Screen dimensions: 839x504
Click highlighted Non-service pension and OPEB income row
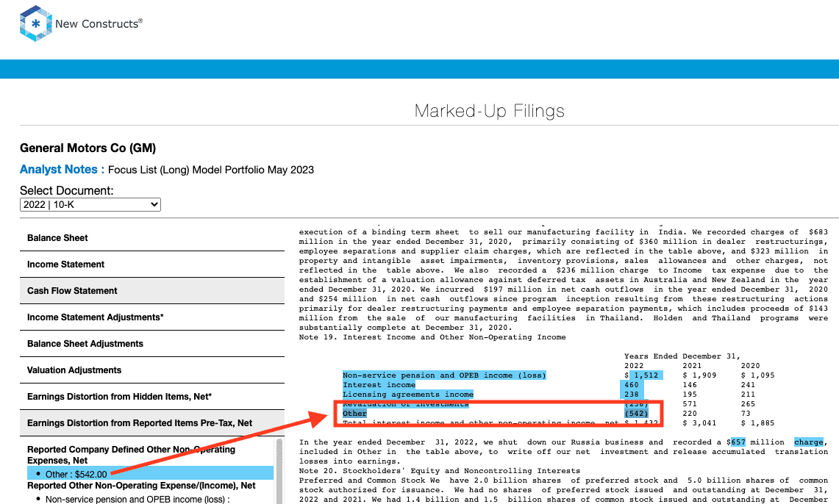point(444,375)
